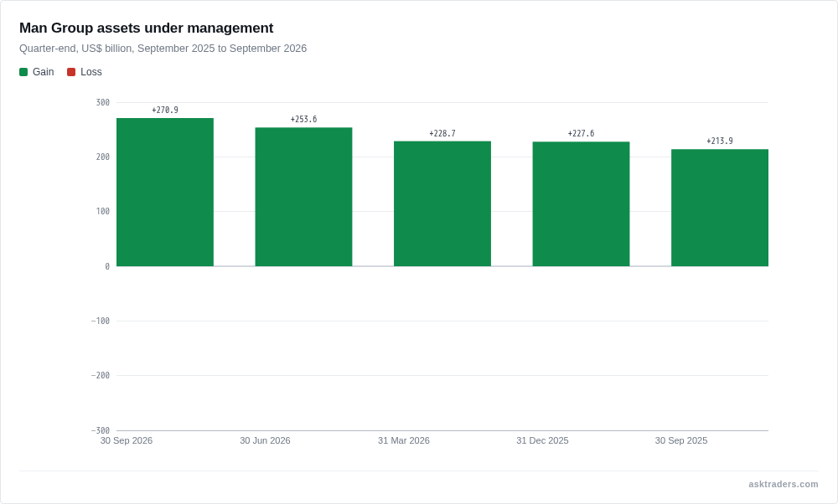Click the 31 Mar 2026 axis label
838x504 pixels.
(404, 440)
